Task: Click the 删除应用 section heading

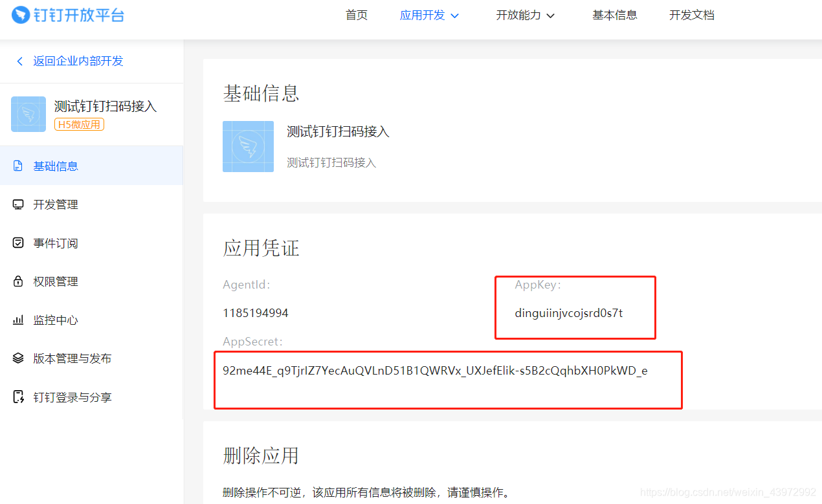Action: (x=261, y=455)
